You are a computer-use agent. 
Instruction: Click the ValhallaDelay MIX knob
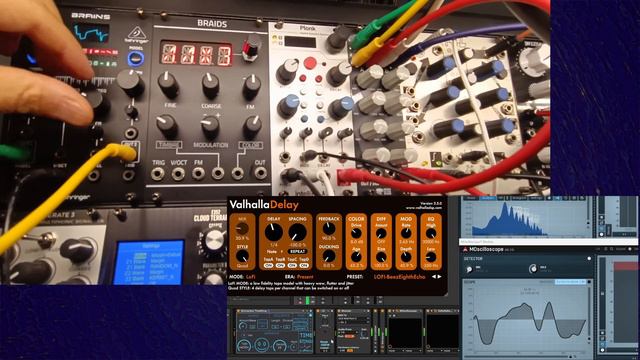[x=242, y=228]
